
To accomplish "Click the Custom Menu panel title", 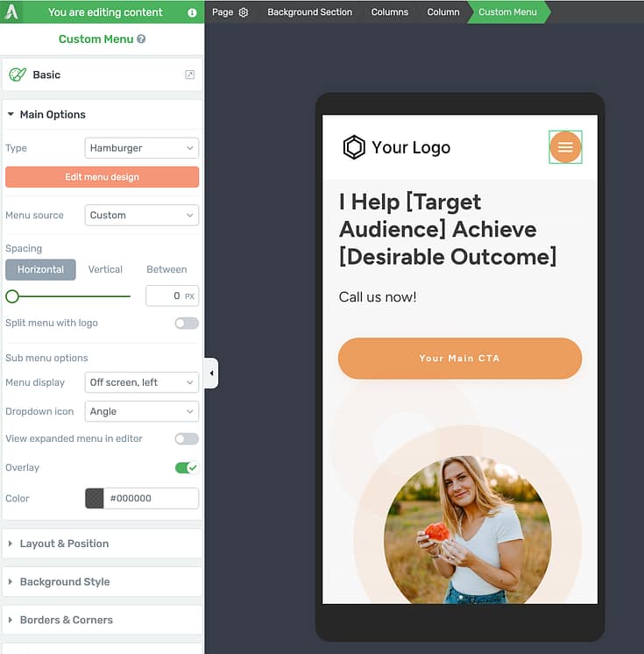I will click(x=96, y=39).
